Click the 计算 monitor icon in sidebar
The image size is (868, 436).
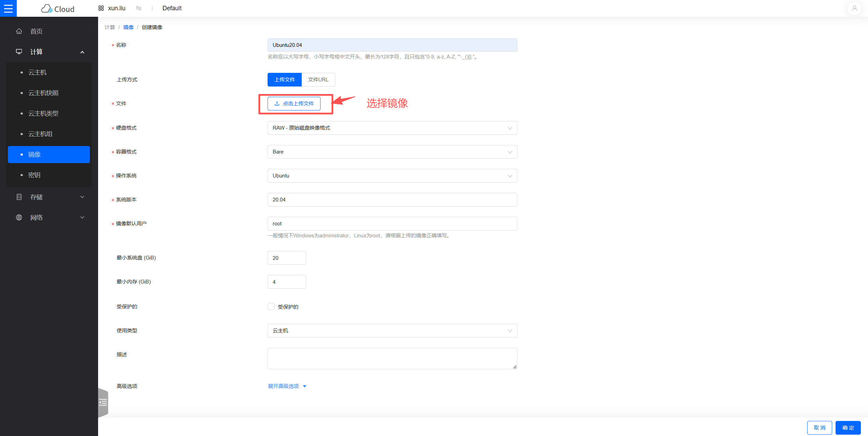click(x=19, y=51)
